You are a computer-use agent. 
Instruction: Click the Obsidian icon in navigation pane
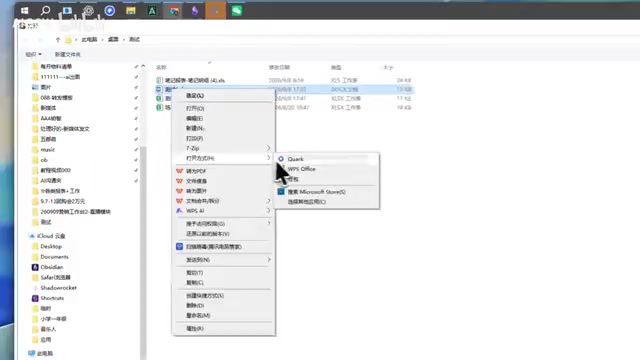pyautogui.click(x=35, y=267)
